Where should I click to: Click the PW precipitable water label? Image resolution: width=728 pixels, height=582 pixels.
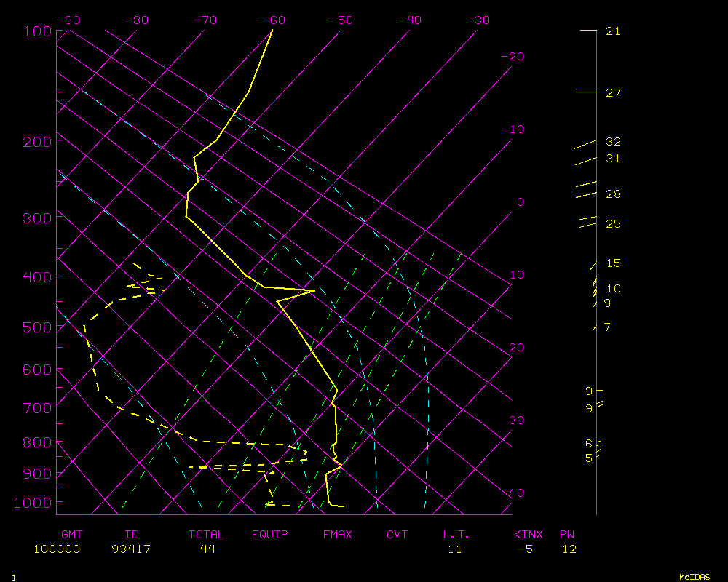567,535
